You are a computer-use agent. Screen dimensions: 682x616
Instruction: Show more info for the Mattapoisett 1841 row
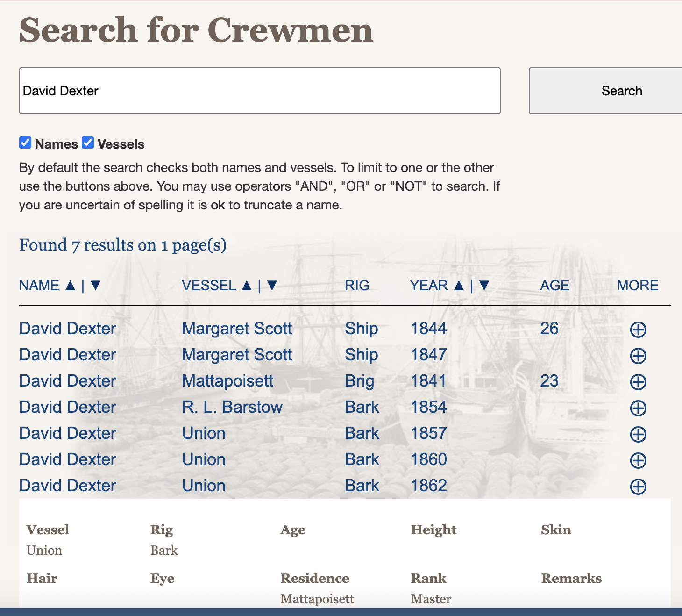pos(638,382)
